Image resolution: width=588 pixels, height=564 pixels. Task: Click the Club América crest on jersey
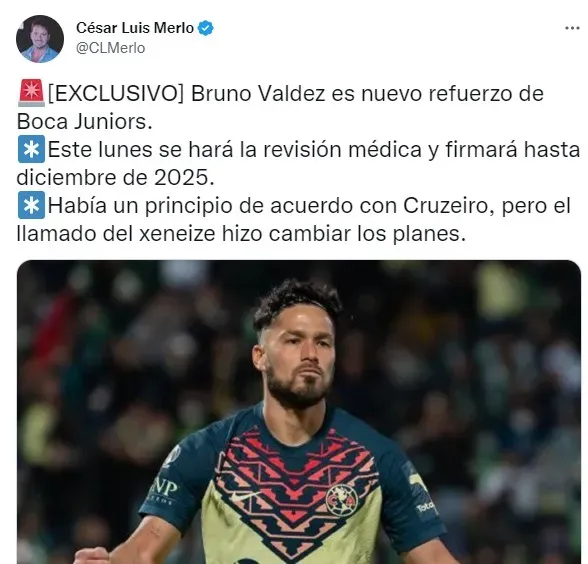pos(341,500)
